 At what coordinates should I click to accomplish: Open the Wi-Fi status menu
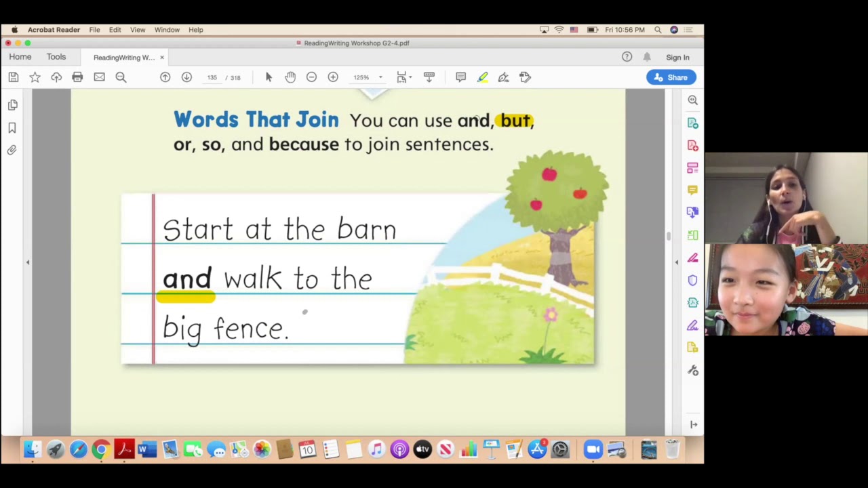click(x=559, y=30)
